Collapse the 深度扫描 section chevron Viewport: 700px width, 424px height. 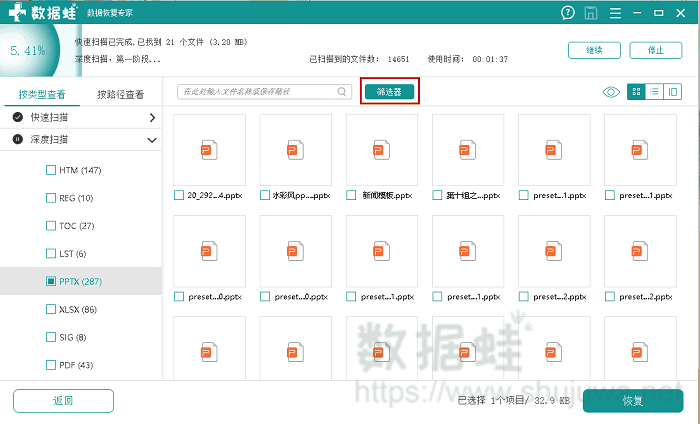[152, 140]
